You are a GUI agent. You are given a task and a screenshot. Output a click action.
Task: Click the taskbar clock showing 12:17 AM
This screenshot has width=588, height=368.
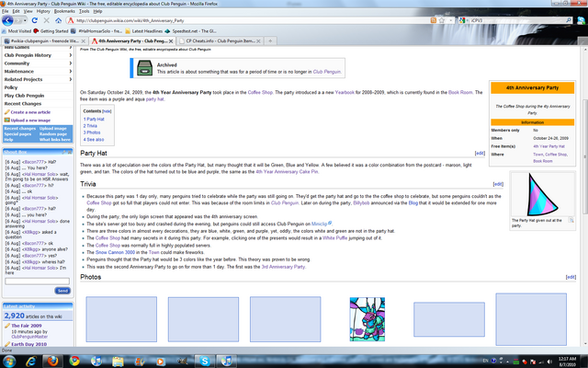567,362
